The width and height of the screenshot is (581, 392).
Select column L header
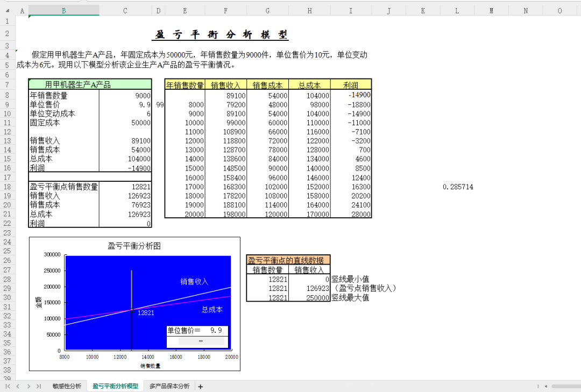coord(457,11)
